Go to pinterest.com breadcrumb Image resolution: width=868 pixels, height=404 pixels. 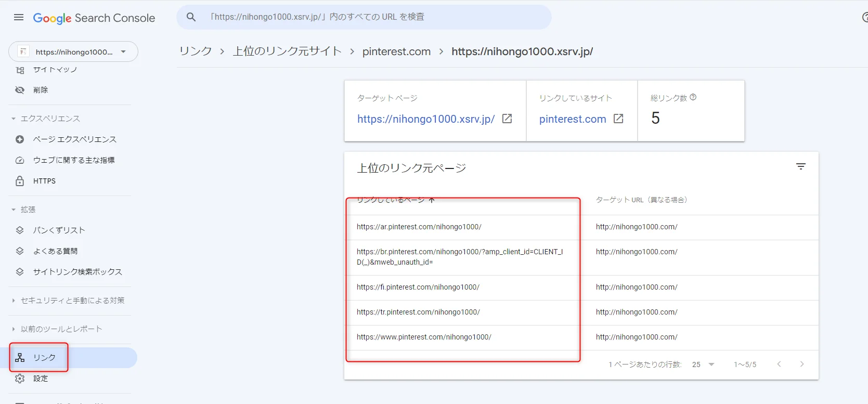pyautogui.click(x=396, y=51)
